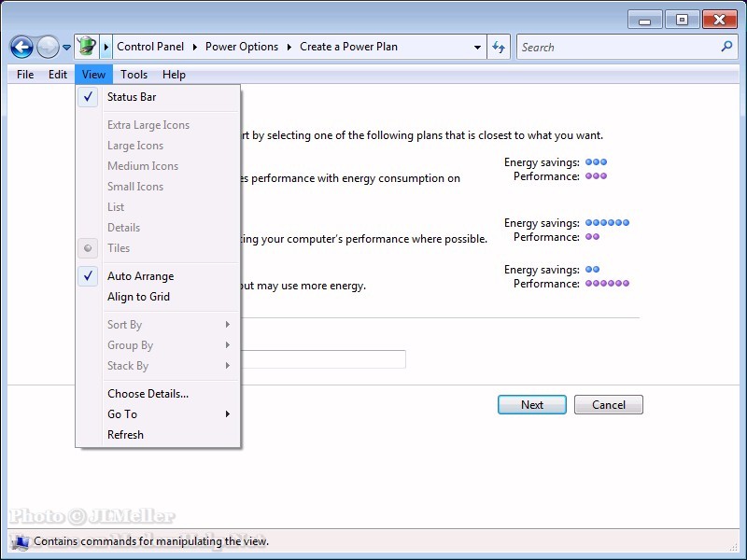Maximize the window

(x=682, y=20)
